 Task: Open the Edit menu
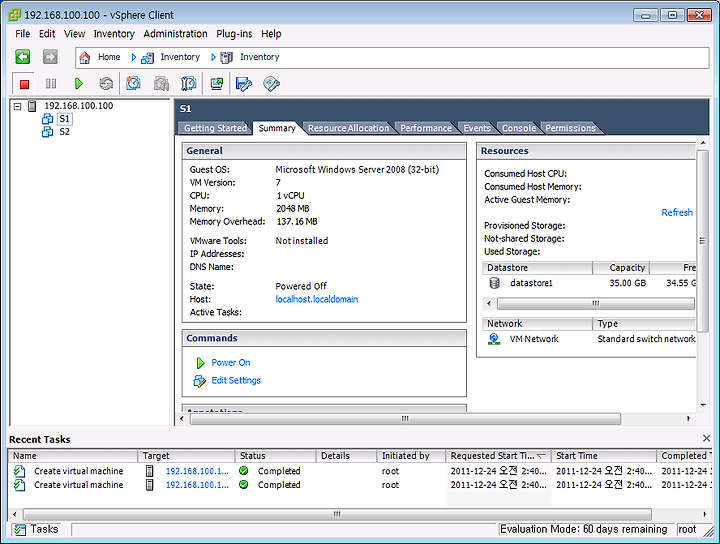pos(47,34)
